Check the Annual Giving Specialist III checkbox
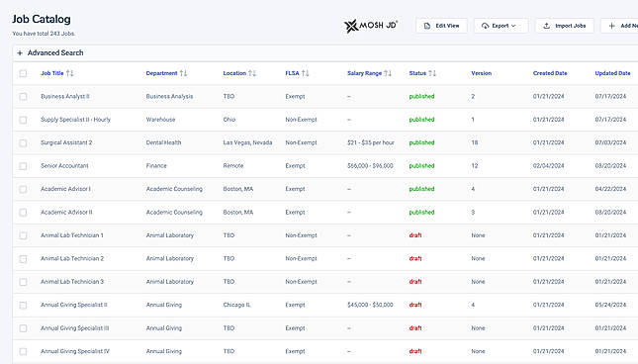 coord(23,328)
